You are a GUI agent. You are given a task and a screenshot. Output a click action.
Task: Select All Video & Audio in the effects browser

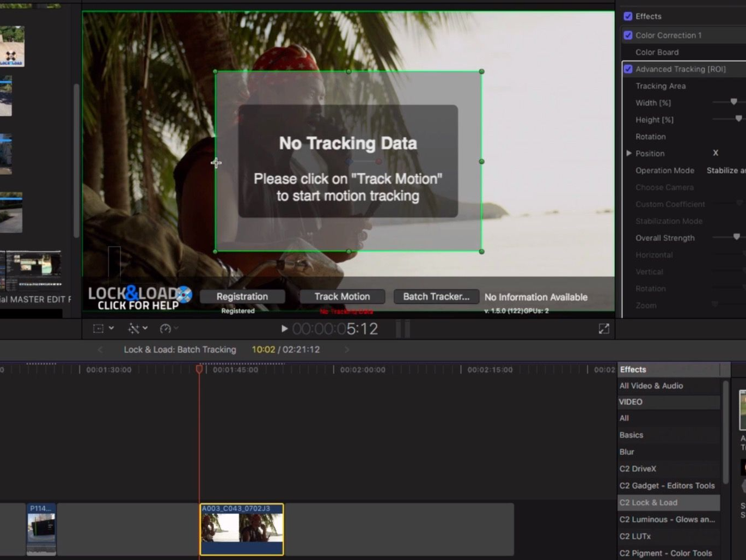pyautogui.click(x=651, y=385)
